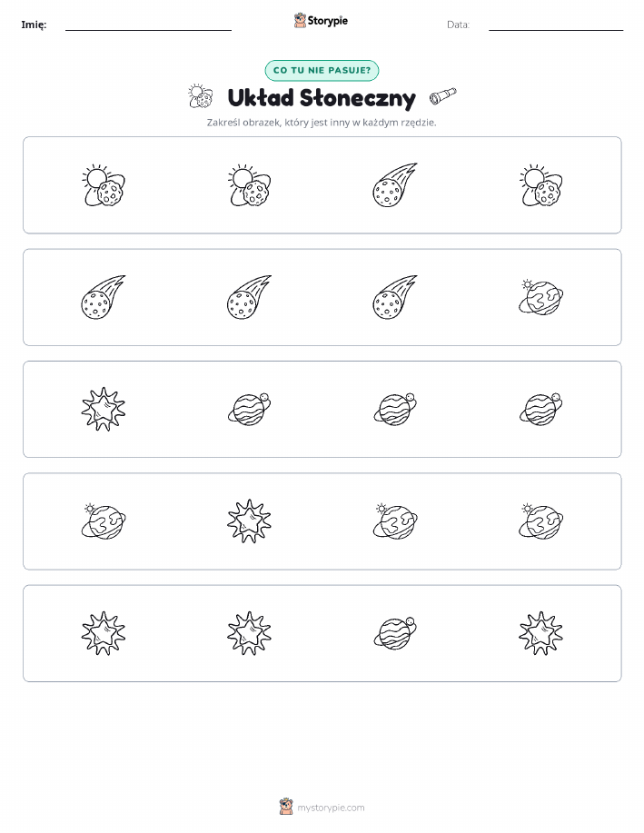Select the first Earth planet in row four
This screenshot has width=644, height=833.
click(103, 521)
